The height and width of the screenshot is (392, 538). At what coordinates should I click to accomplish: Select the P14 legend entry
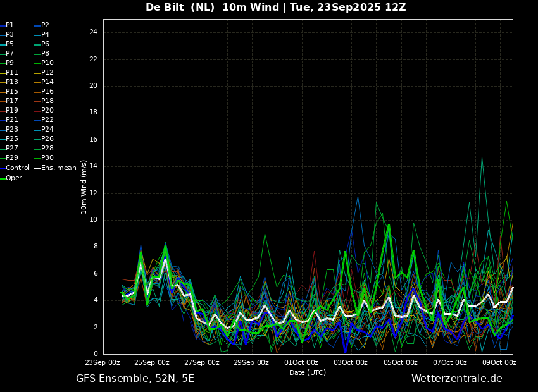pyautogui.click(x=47, y=82)
